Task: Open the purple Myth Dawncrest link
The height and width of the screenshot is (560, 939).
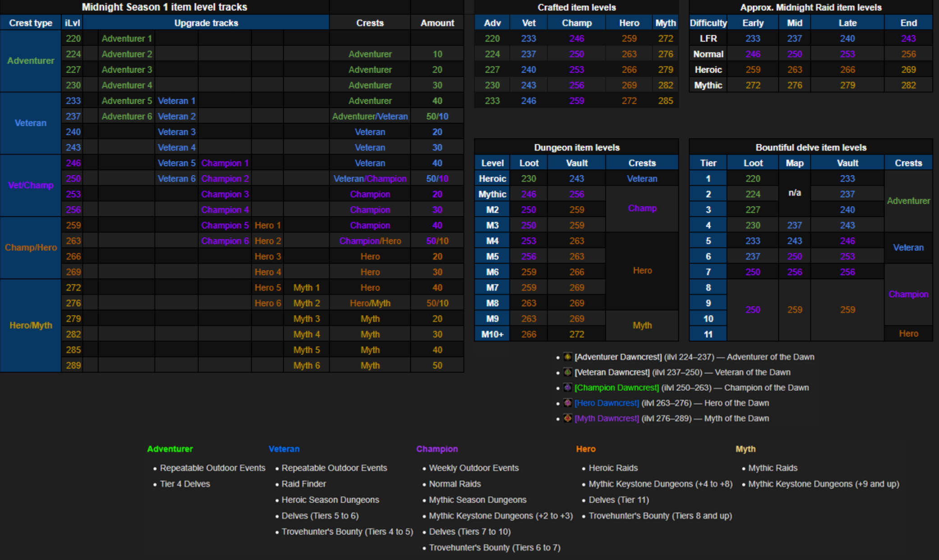Action: (607, 418)
